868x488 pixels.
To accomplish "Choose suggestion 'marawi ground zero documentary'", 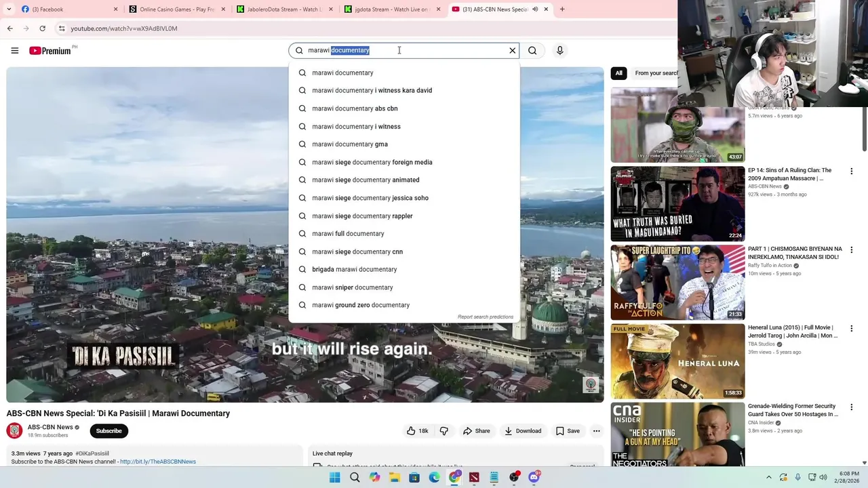I will [x=404, y=305].
